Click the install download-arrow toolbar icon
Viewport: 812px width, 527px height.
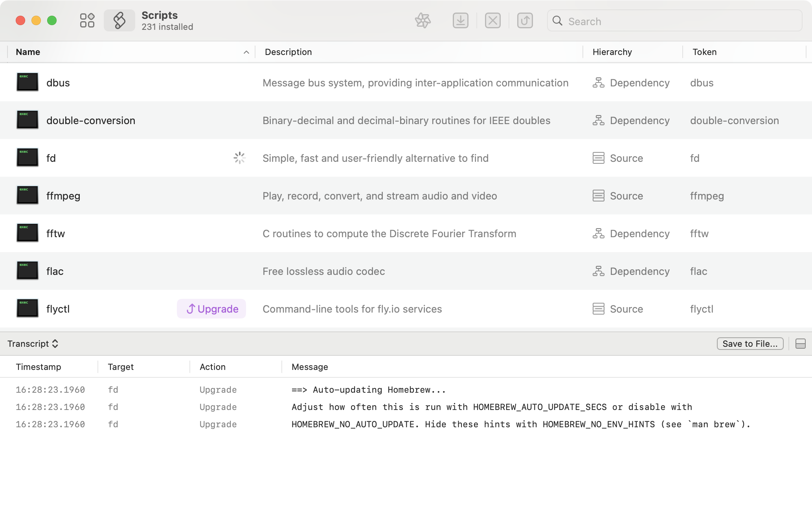tap(460, 20)
